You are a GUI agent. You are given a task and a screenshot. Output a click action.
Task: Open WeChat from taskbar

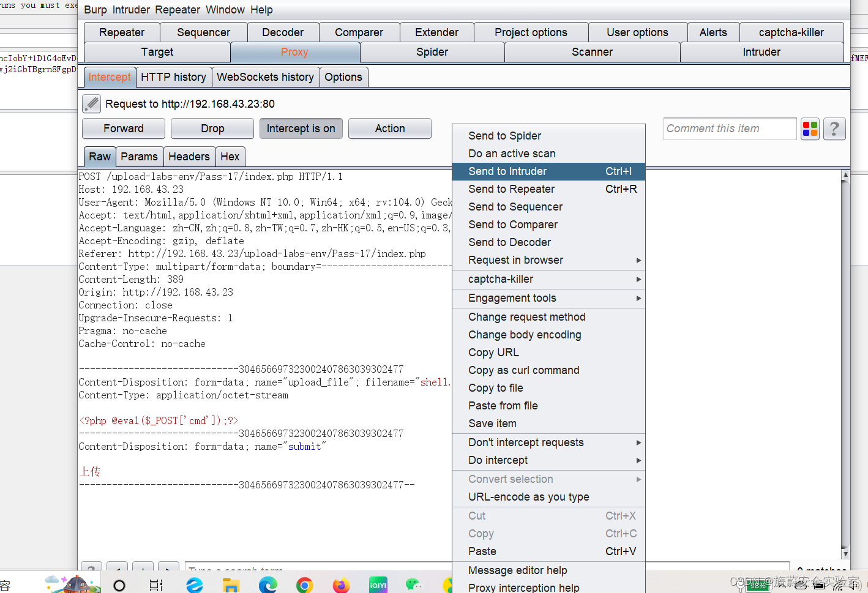414,585
